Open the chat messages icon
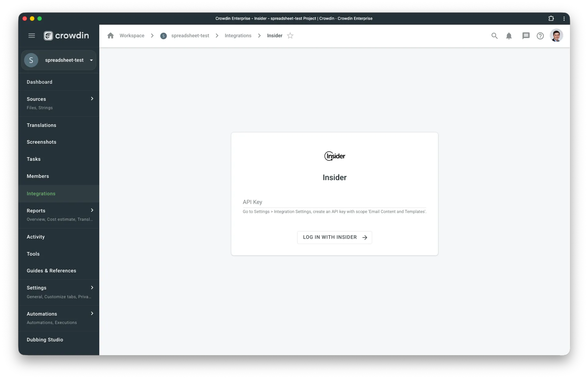This screenshot has width=588, height=379. point(526,35)
